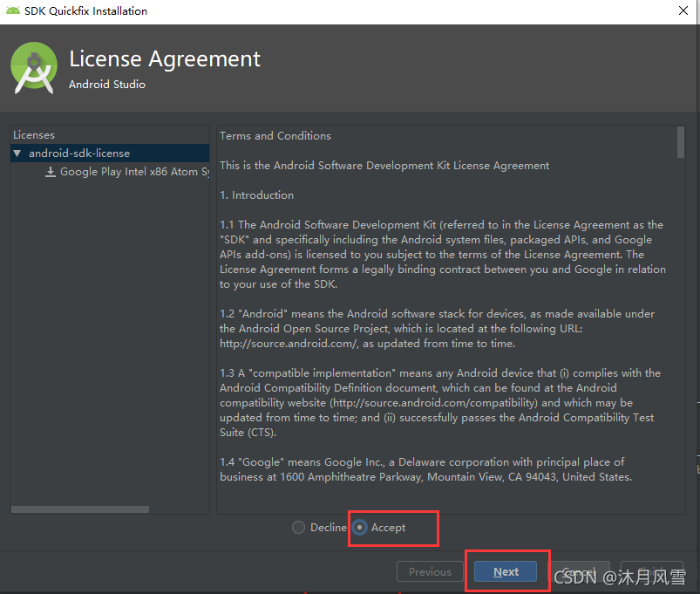Click the 'Licenses' panel header
700x594 pixels.
pos(34,135)
